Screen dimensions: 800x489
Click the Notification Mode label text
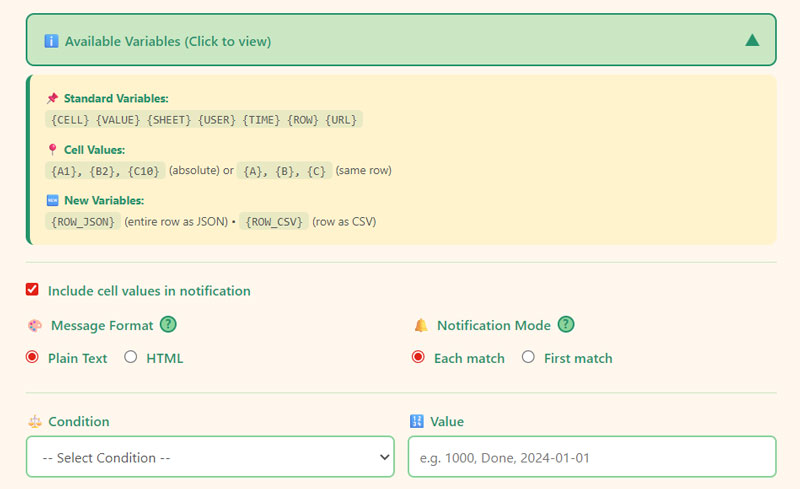(x=494, y=326)
